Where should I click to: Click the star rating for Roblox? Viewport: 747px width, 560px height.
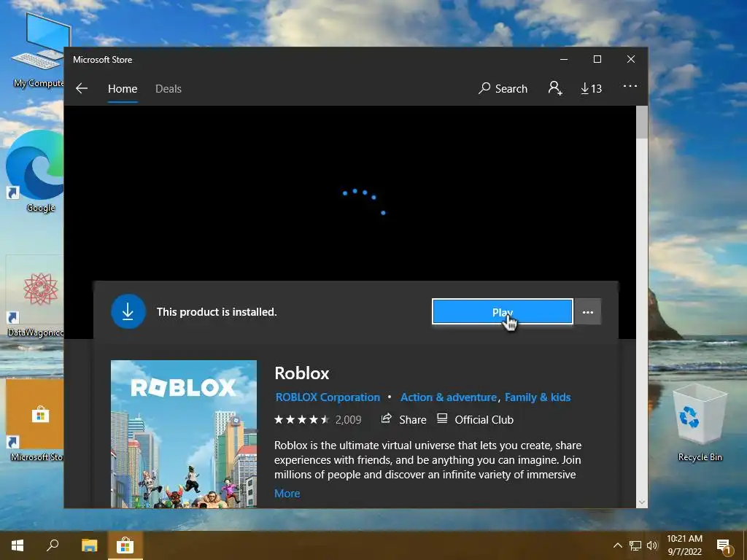tap(301, 419)
